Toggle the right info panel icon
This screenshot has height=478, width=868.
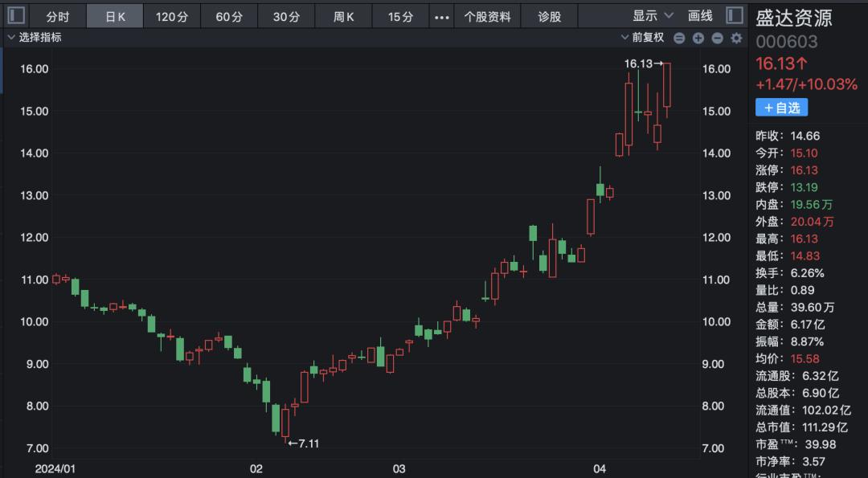pyautogui.click(x=735, y=15)
